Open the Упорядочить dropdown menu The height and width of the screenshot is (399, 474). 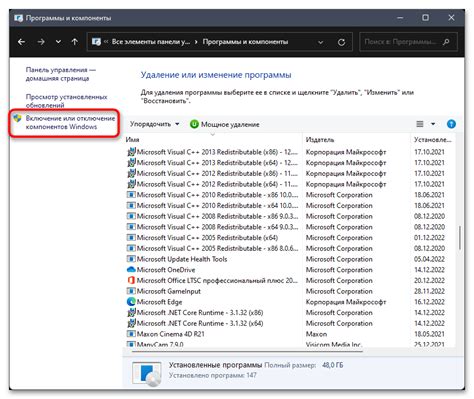[x=154, y=124]
